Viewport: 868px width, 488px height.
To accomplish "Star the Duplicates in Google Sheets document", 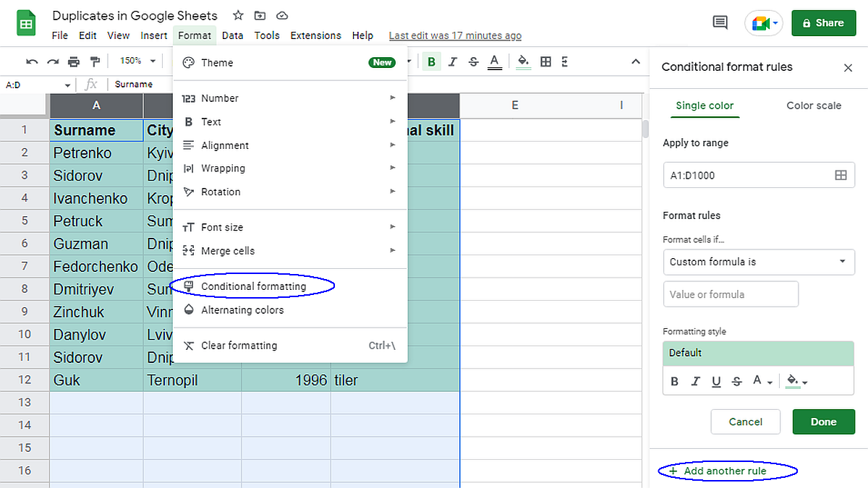I will pyautogui.click(x=238, y=15).
